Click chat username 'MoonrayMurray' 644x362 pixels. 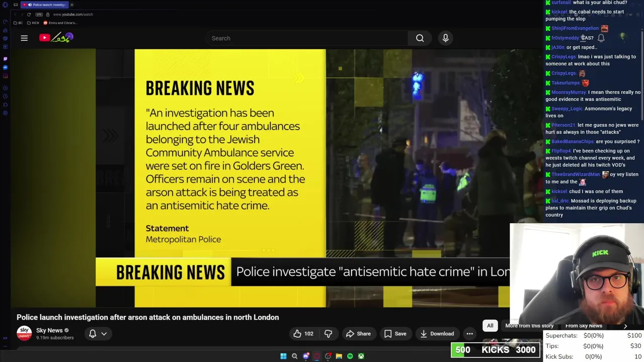[569, 93]
